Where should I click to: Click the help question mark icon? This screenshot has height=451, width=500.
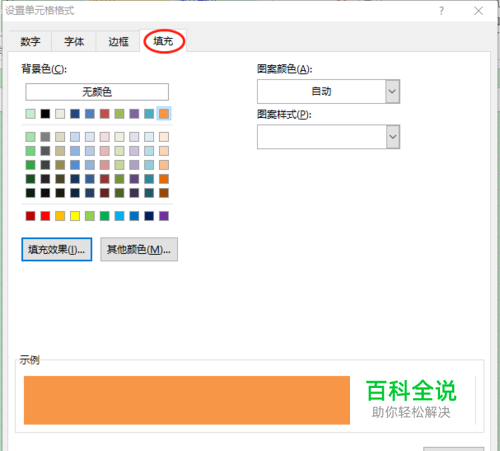click(441, 11)
